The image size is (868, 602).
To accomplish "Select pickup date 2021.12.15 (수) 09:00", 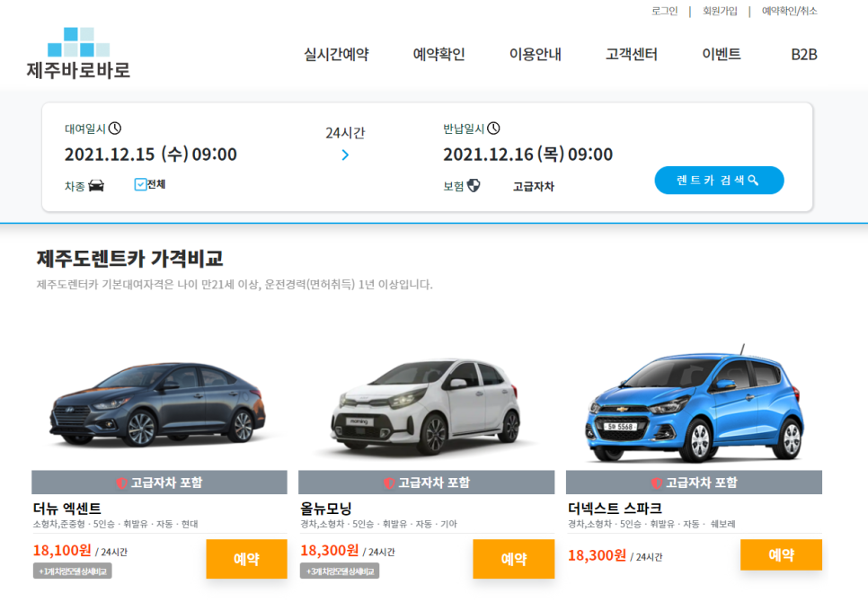I will click(x=151, y=155).
